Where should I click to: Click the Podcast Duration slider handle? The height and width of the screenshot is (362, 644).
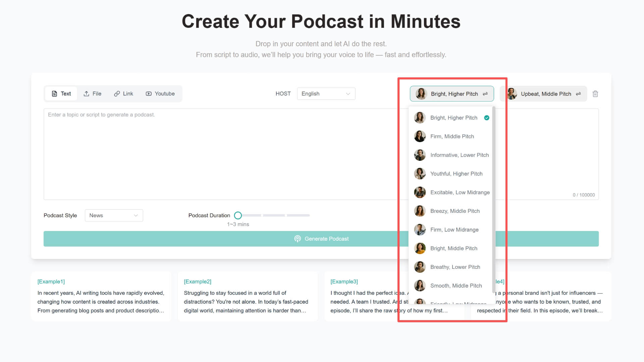[238, 216]
